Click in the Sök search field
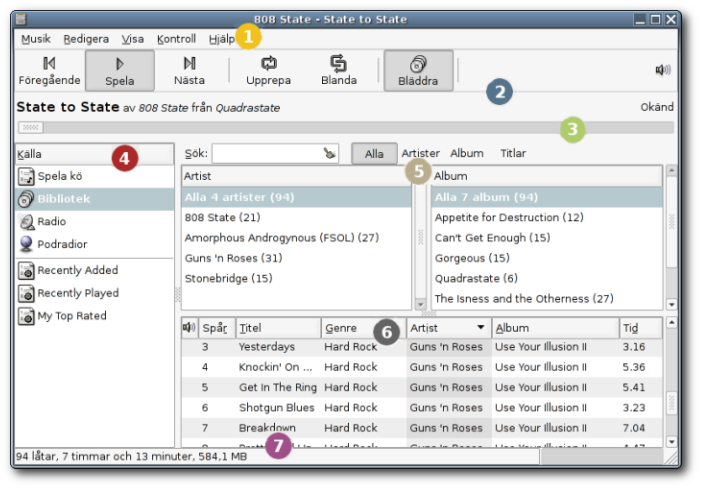 266,154
